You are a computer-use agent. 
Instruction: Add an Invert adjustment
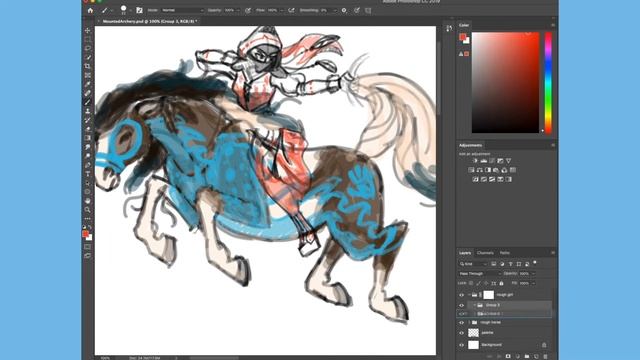pos(476,179)
